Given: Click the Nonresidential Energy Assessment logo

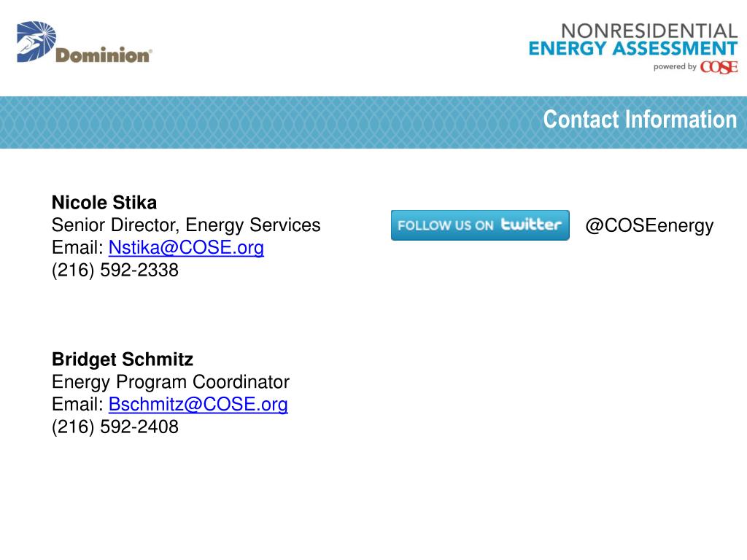Looking at the screenshot, I should 633,47.
